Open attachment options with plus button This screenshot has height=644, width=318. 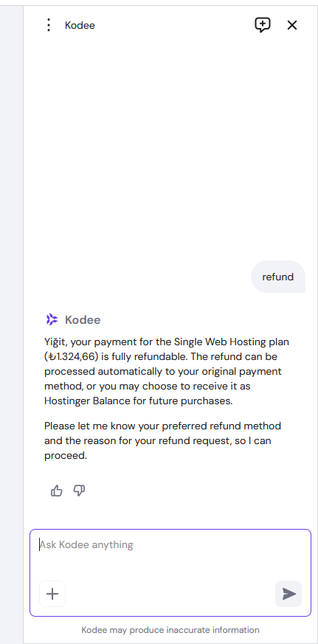52,594
